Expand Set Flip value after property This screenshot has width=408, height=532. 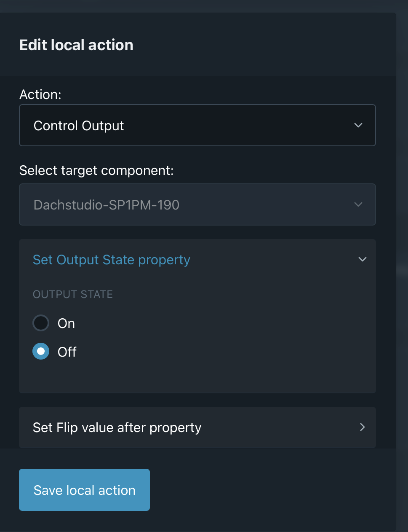(197, 427)
